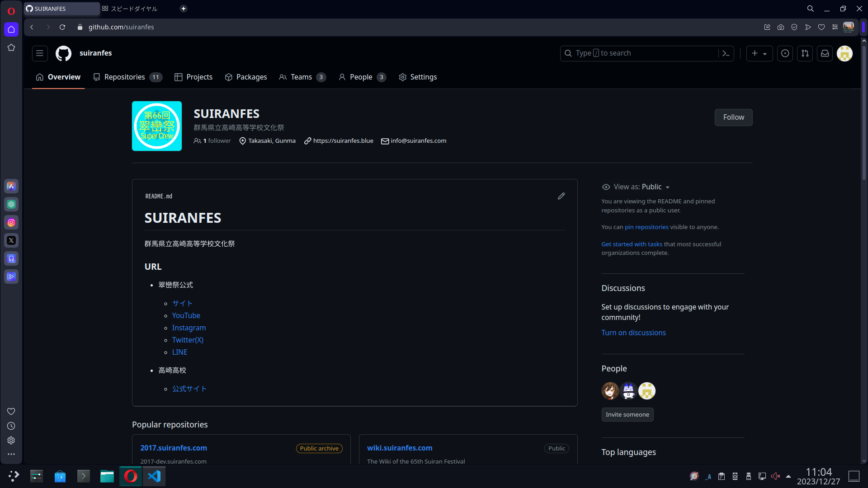
Task: Click the 2017.suiranfes.com popular repository
Action: (x=174, y=447)
